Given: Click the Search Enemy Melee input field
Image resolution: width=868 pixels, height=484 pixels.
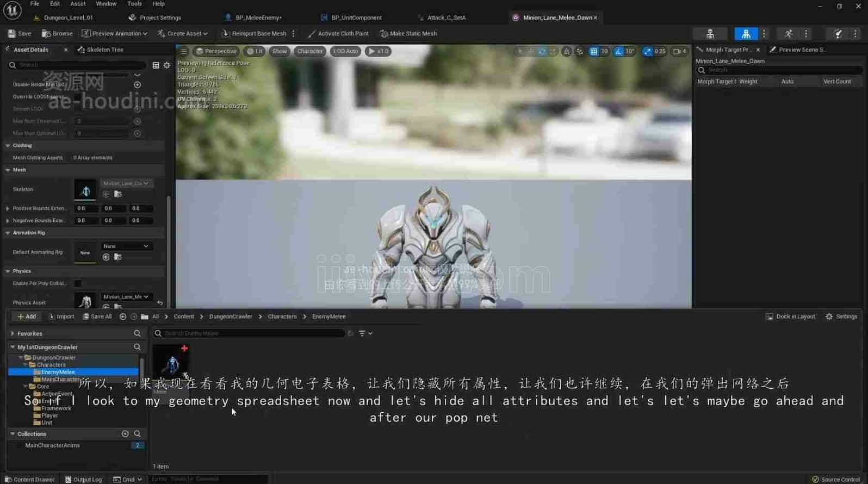Looking at the screenshot, I should [249, 333].
